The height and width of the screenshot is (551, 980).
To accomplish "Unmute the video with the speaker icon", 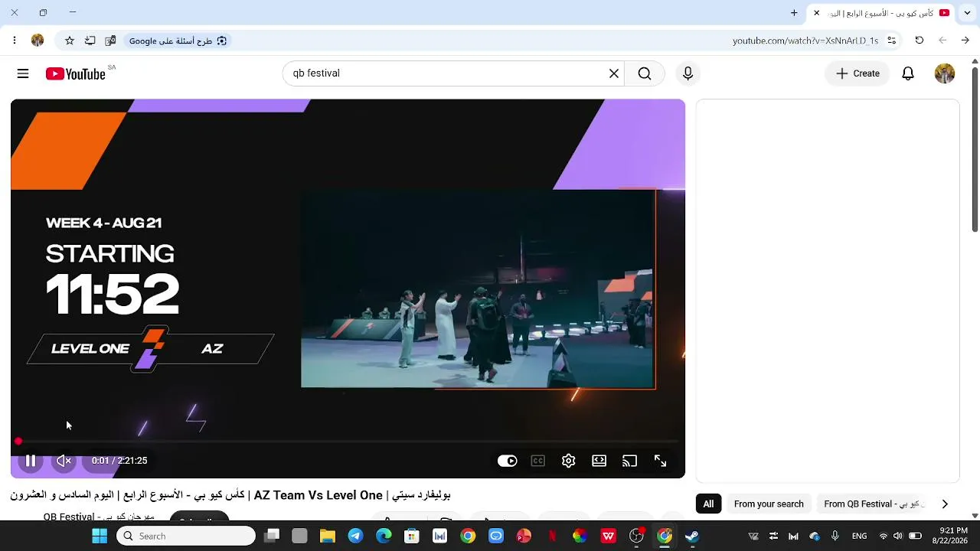I will pos(64,461).
